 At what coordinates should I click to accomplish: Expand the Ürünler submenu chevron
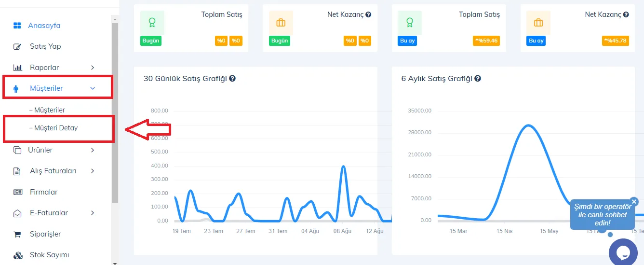point(93,150)
